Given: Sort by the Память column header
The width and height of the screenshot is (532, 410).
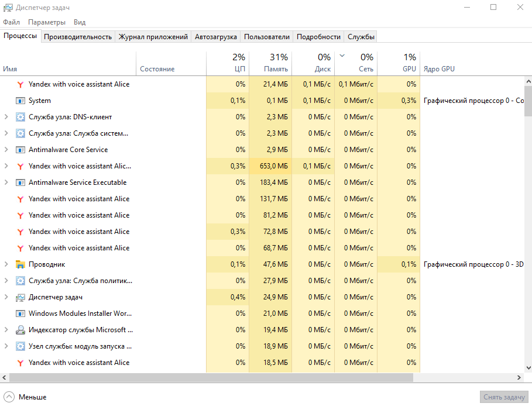Looking at the screenshot, I should tap(270, 63).
